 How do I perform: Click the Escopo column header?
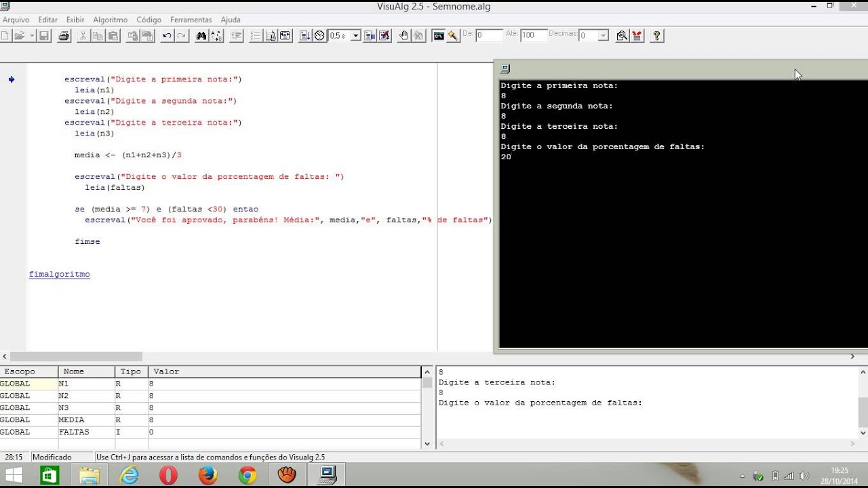tap(29, 371)
